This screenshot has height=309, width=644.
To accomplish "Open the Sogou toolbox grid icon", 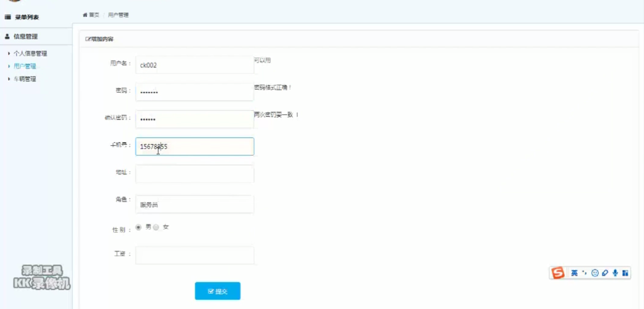I will (625, 273).
